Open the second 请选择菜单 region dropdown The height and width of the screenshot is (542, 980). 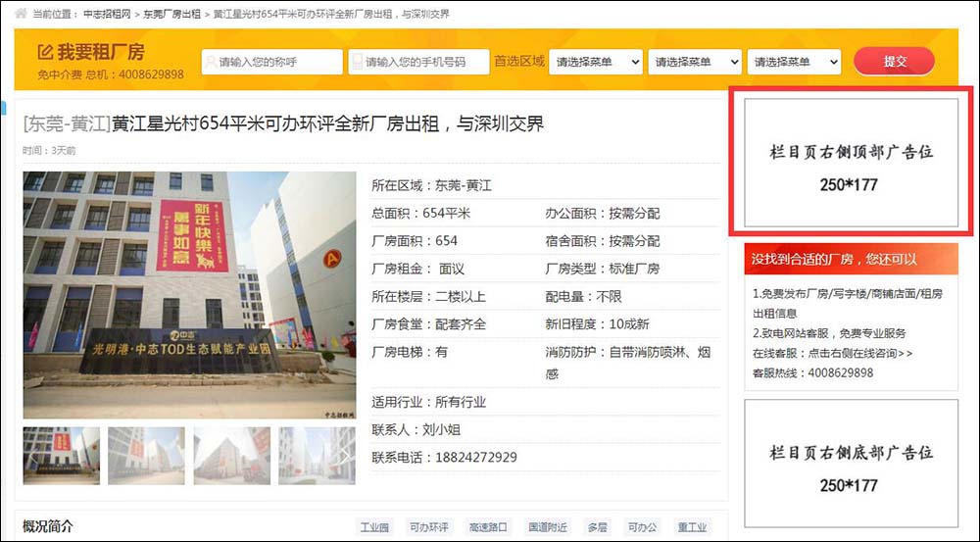[695, 62]
